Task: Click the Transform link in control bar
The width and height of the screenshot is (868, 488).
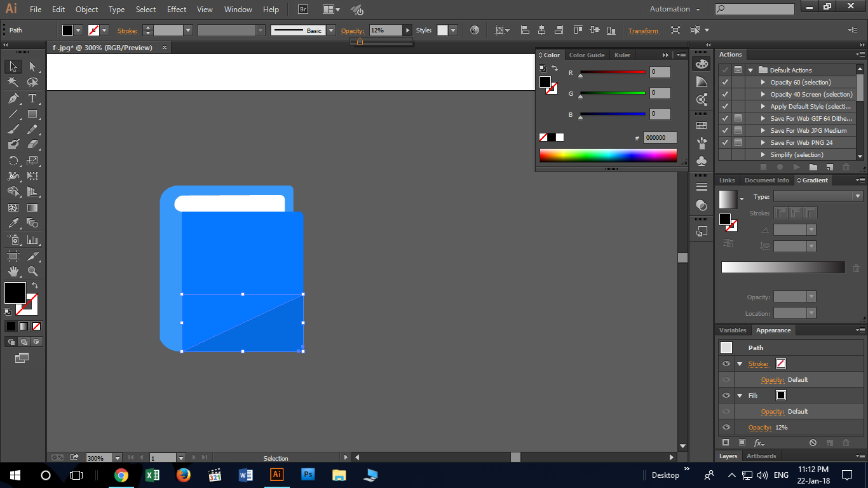Action: (643, 30)
